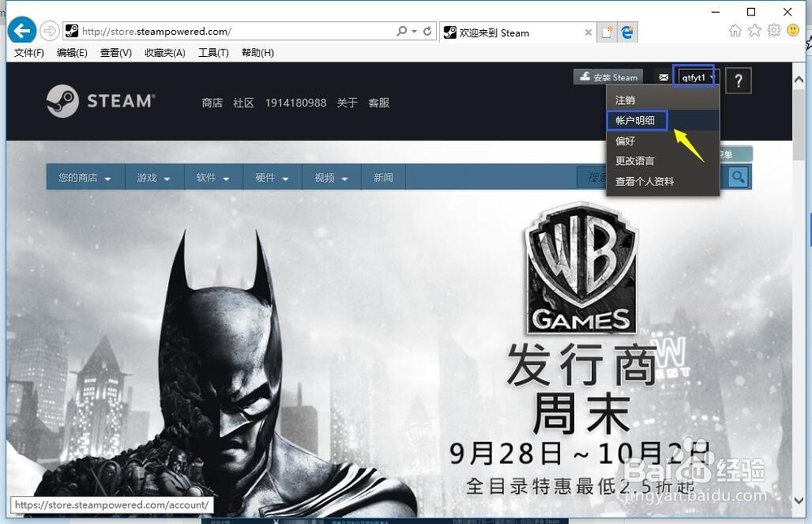Image resolution: width=812 pixels, height=524 pixels.
Task: Click the search magnifier in address bar
Action: [401, 31]
